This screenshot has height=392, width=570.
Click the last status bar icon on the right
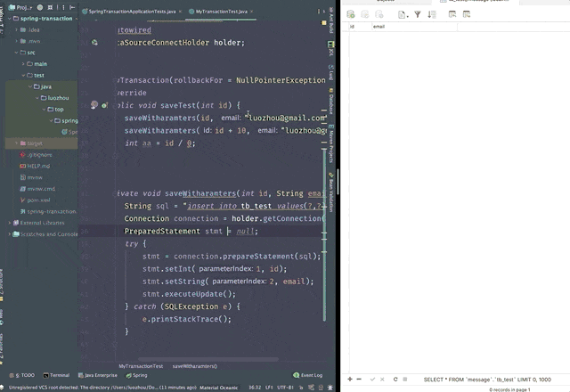(330, 388)
